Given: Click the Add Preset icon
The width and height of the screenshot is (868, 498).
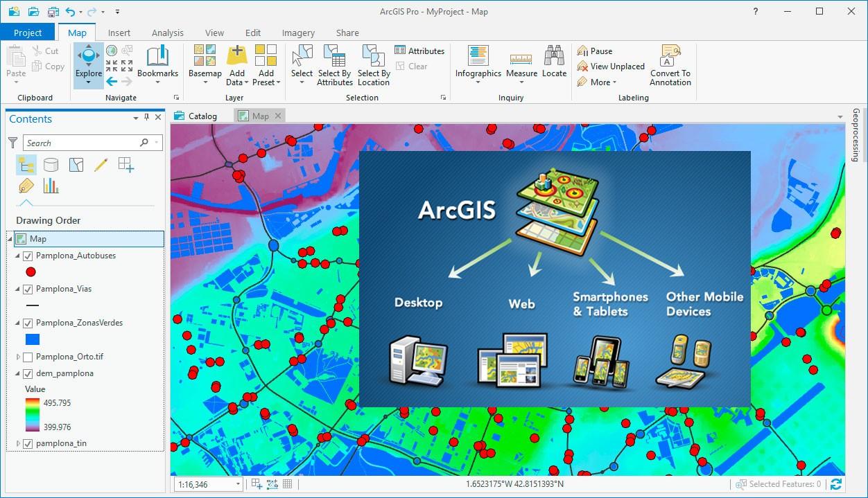Looking at the screenshot, I should (266, 55).
